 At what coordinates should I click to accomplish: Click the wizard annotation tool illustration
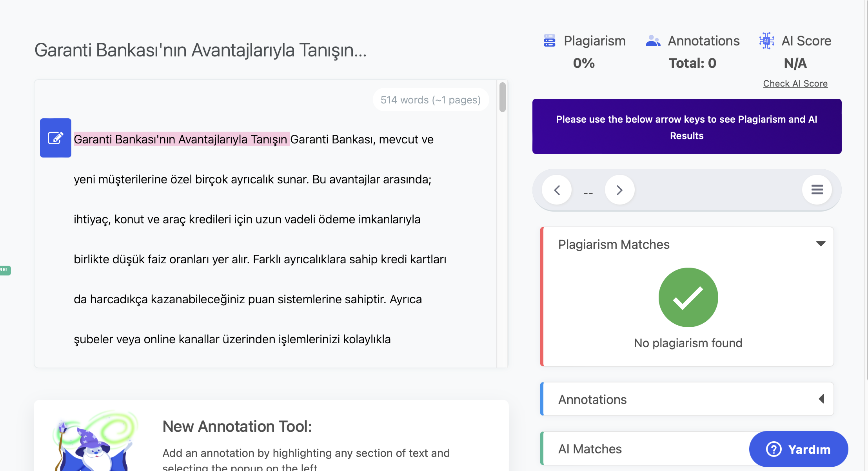click(x=94, y=441)
